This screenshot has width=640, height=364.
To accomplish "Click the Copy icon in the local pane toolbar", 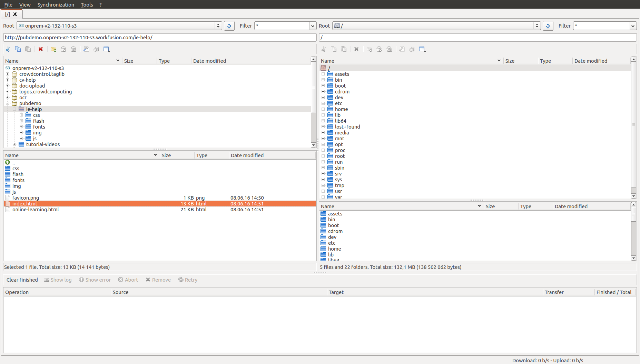I will (334, 49).
